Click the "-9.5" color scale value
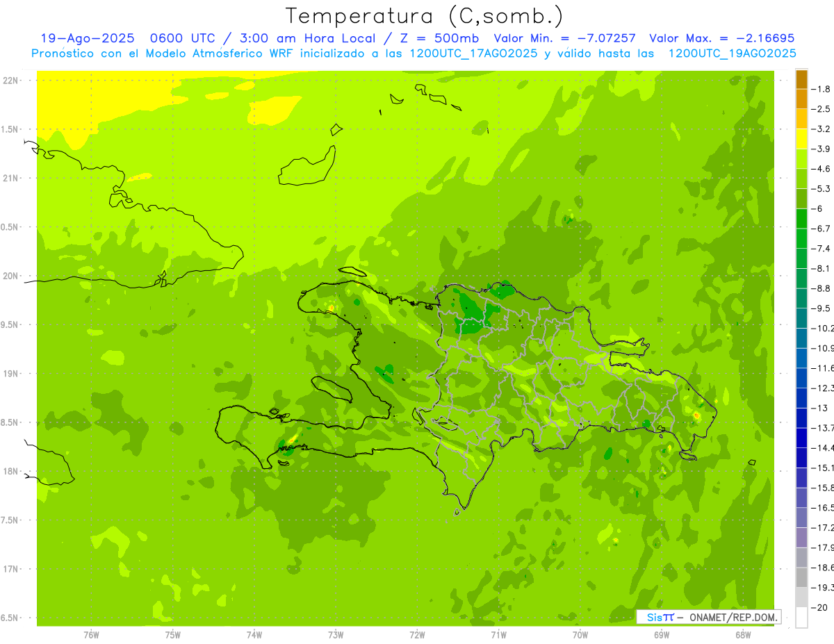Screen dimensions: 834x644 [821, 308]
